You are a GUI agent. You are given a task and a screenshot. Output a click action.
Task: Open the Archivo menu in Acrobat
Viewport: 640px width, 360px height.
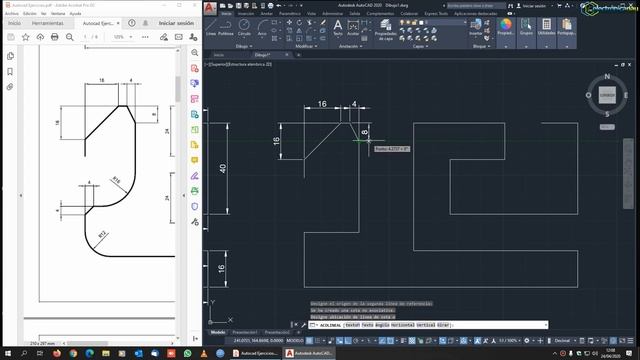pyautogui.click(x=12, y=13)
